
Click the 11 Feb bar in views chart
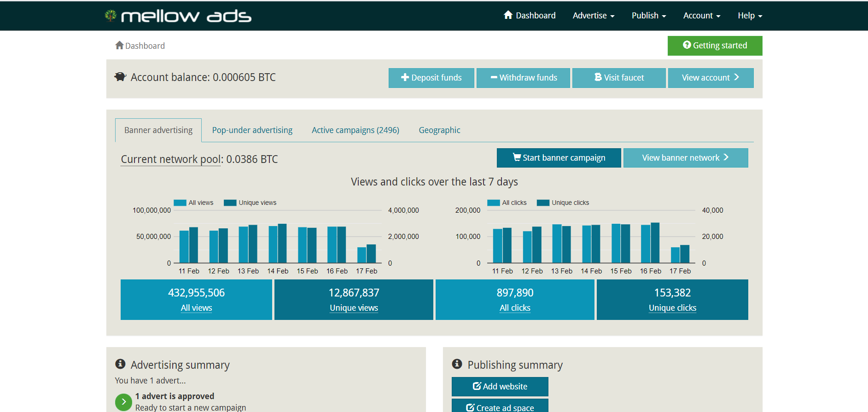click(189, 245)
